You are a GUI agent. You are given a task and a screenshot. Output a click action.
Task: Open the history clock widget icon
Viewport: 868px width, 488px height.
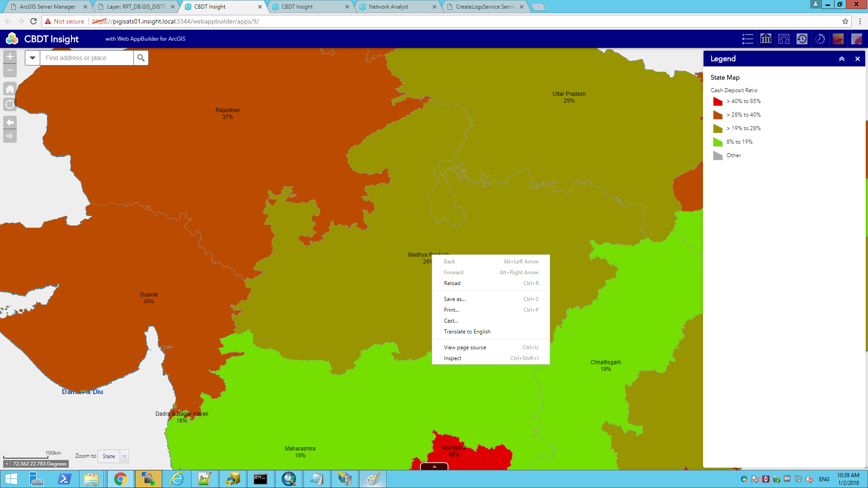(x=802, y=39)
